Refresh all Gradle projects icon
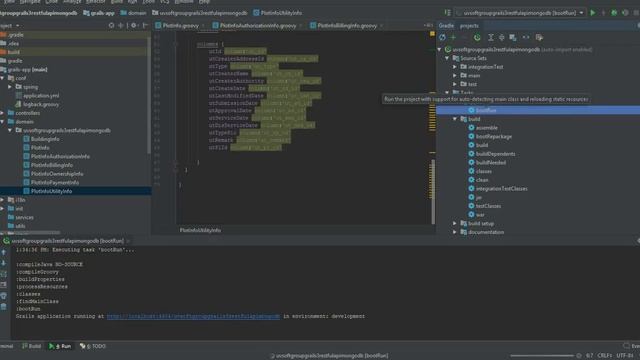The height and width of the screenshot is (360, 640). (x=442, y=38)
